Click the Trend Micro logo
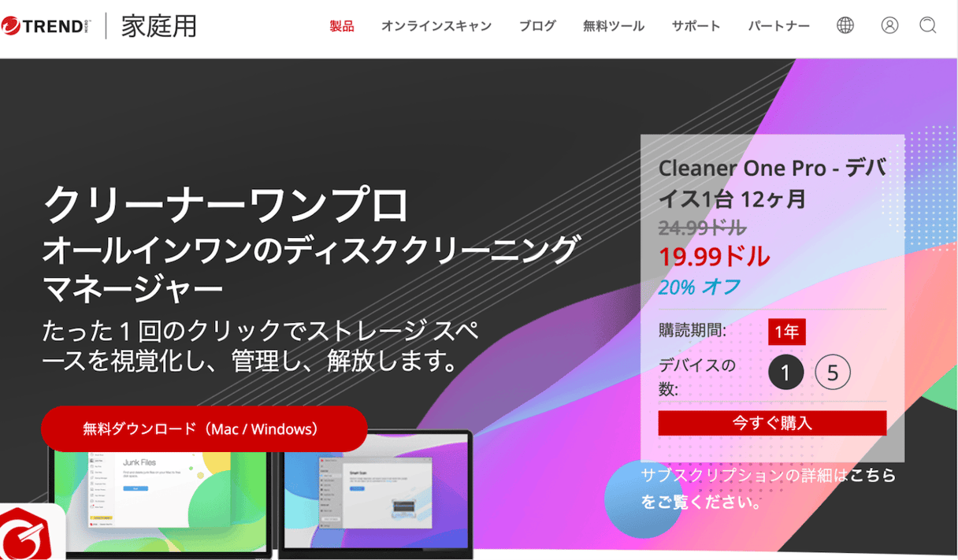This screenshot has height=560, width=958. tap(44, 24)
